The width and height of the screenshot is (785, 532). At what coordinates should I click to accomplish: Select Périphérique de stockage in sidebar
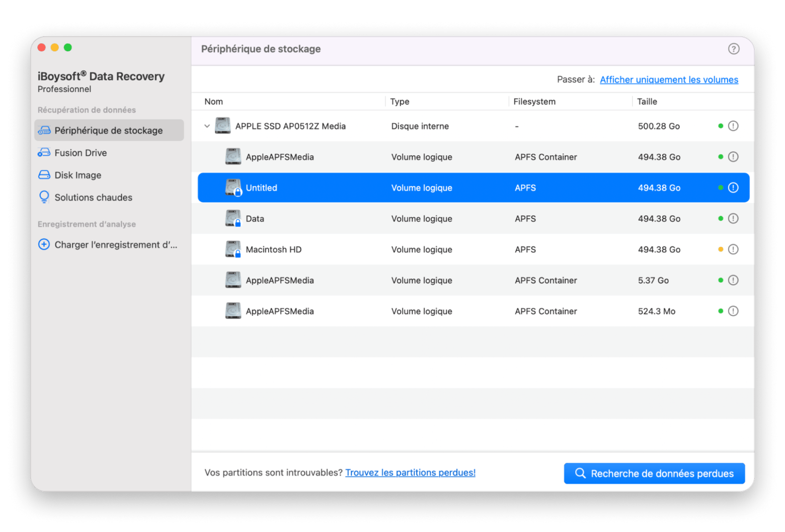(x=109, y=130)
